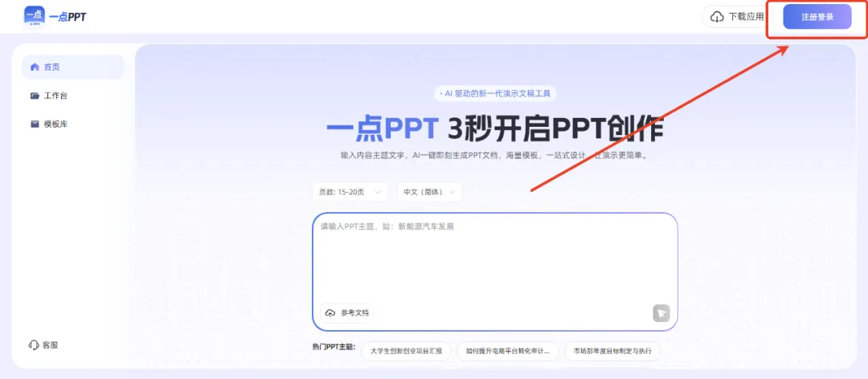Open 模板库 in the sidebar
The width and height of the screenshot is (868, 379).
pyautogui.click(x=72, y=124)
